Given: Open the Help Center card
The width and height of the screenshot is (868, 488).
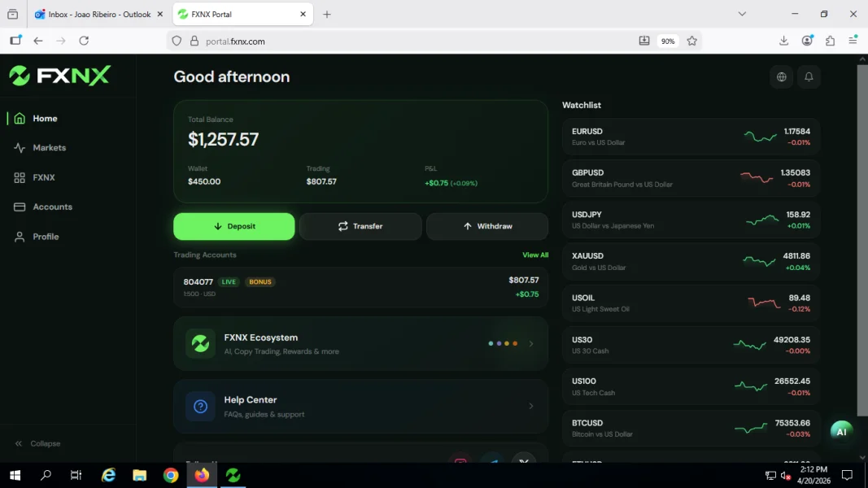Looking at the screenshot, I should [361, 406].
